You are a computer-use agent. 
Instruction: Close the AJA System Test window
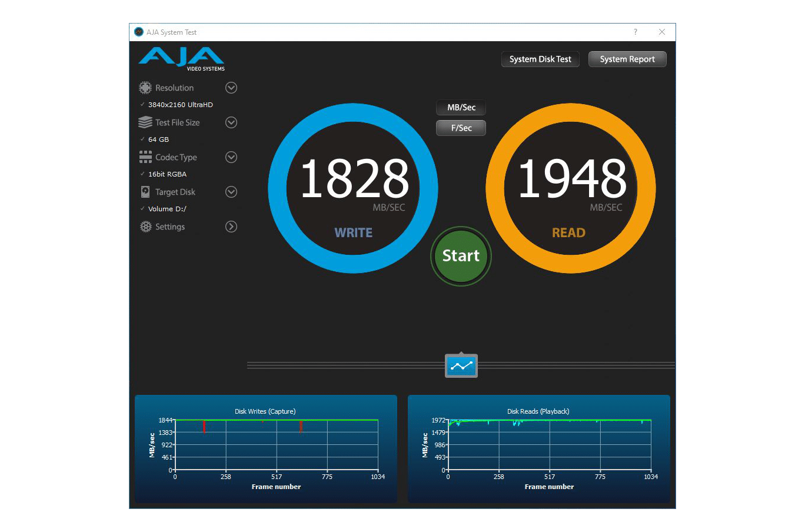coord(662,32)
